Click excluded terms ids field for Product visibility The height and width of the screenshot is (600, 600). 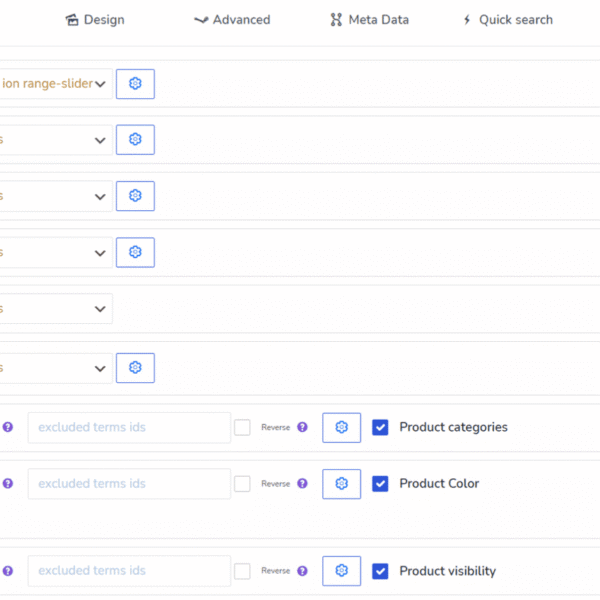click(x=129, y=571)
